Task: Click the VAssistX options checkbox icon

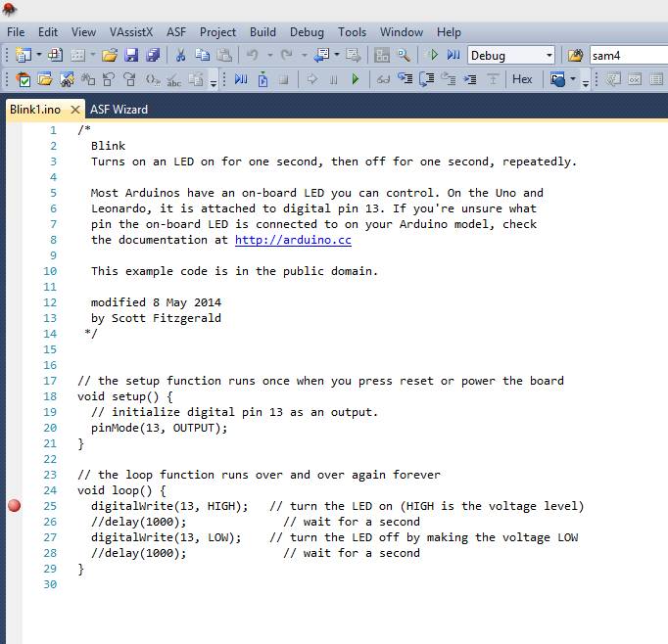Action: pyautogui.click(x=23, y=79)
